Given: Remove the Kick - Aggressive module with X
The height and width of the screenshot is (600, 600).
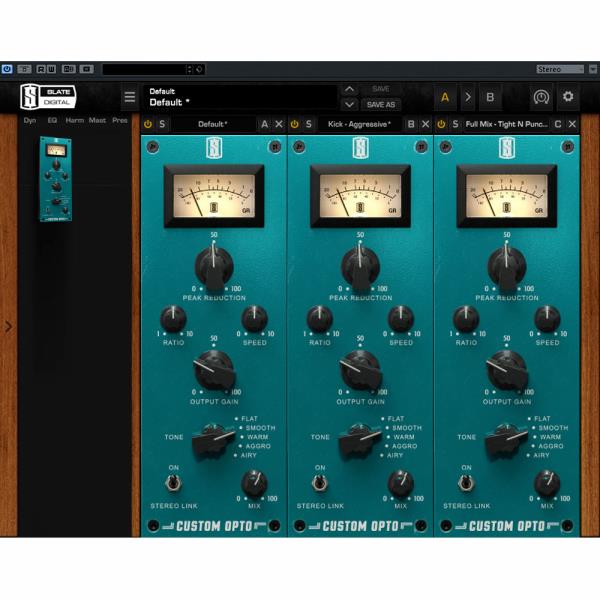Looking at the screenshot, I should (426, 124).
